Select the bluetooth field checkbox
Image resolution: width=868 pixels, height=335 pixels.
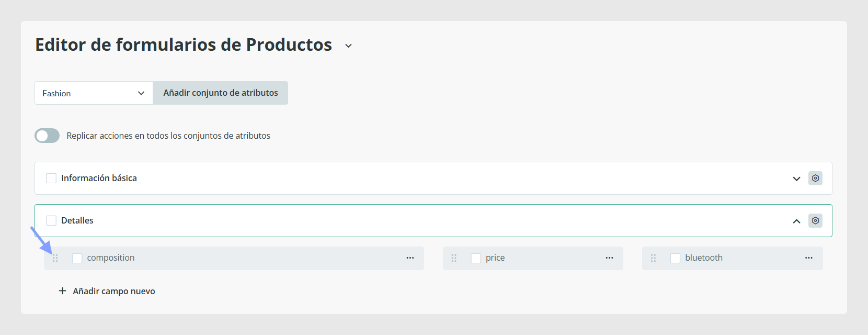click(x=675, y=258)
